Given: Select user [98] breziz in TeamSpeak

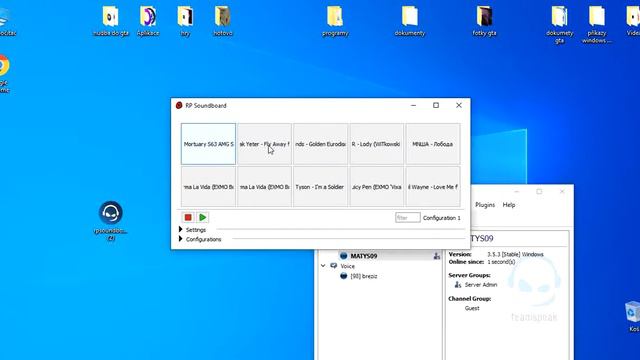Looking at the screenshot, I should (364, 276).
